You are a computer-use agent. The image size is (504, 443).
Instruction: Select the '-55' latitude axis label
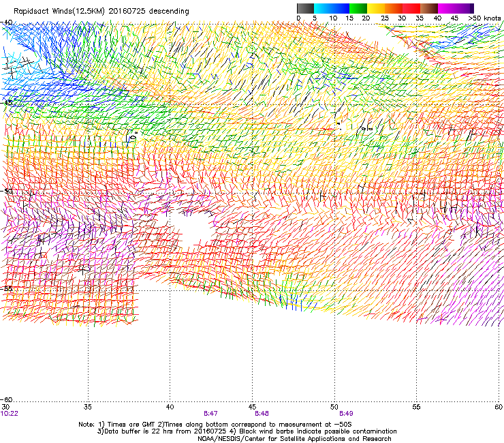6,288
